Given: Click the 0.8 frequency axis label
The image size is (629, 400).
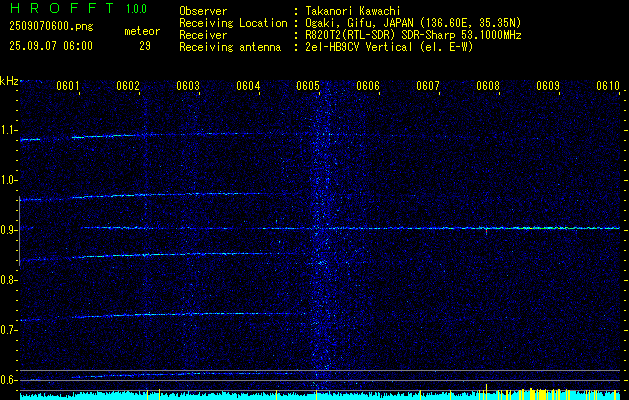Looking at the screenshot, I should pyautogui.click(x=8, y=280).
